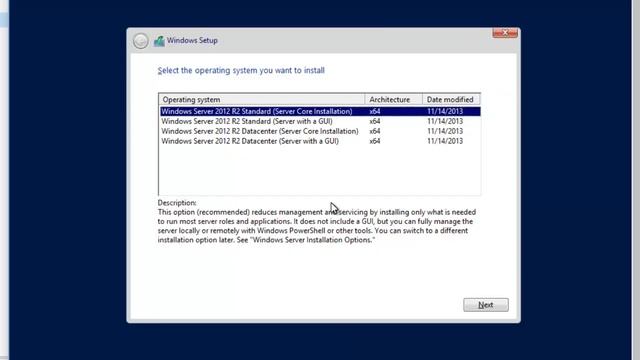640x360 pixels.
Task: Click the Next button
Action: tap(486, 305)
